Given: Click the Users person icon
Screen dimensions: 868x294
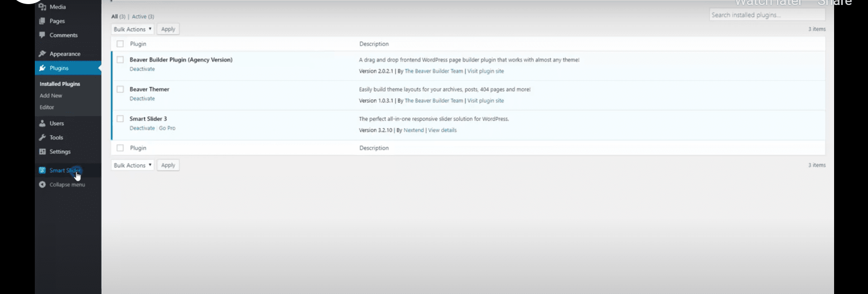Looking at the screenshot, I should [x=42, y=123].
